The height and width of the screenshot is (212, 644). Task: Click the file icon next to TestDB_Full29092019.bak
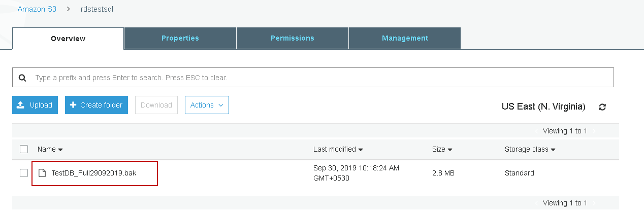(x=43, y=173)
